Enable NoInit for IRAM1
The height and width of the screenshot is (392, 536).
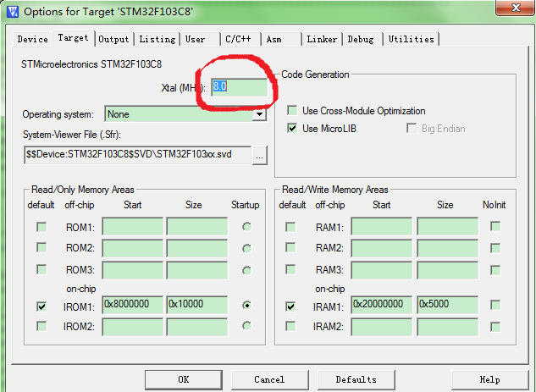click(495, 305)
